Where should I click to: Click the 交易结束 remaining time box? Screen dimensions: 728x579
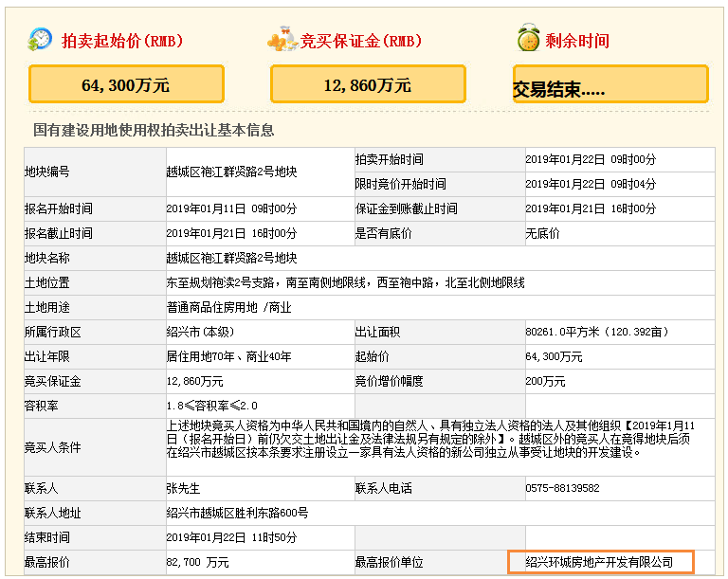pos(610,84)
